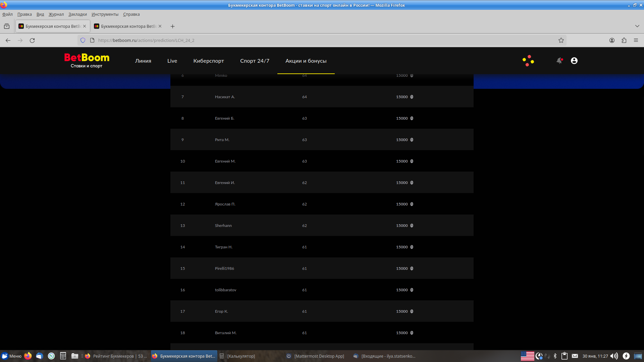The image size is (644, 362).
Task: Open the Закладки menu
Action: pos(77,14)
